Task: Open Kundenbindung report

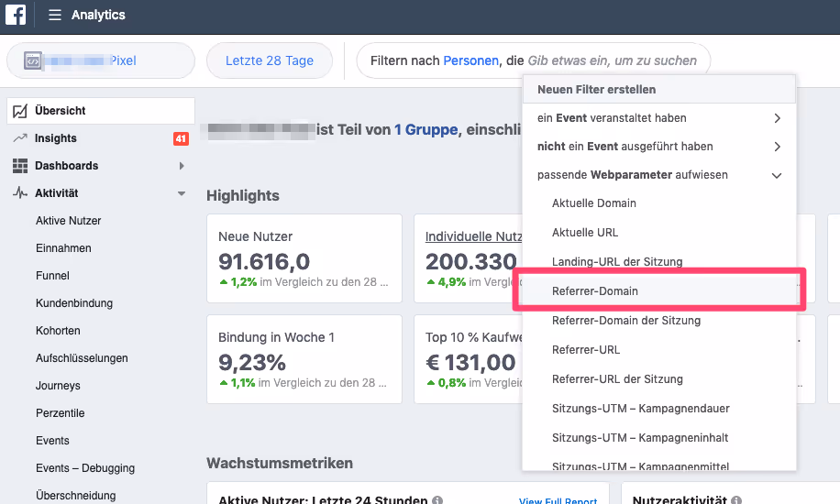Action: pyautogui.click(x=74, y=303)
